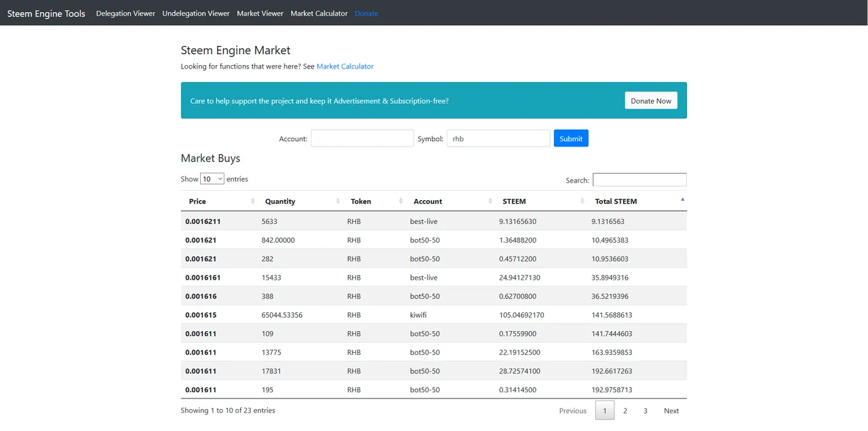Screen dimensions: 868x431
Task: Submit the account and symbol form
Action: pos(571,138)
